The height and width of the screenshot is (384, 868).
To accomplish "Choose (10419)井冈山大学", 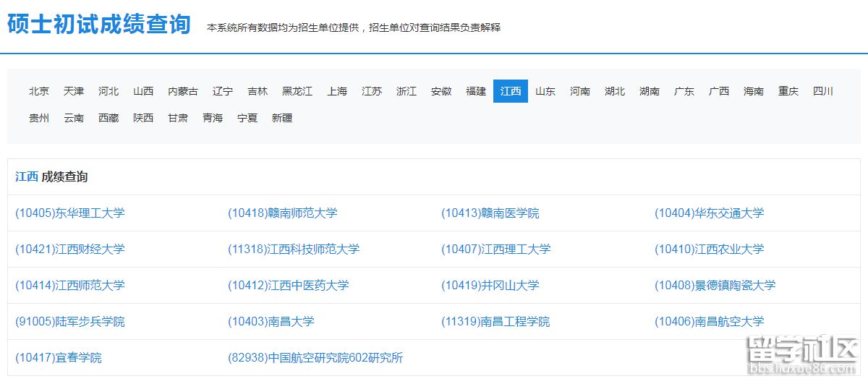I will 490,285.
